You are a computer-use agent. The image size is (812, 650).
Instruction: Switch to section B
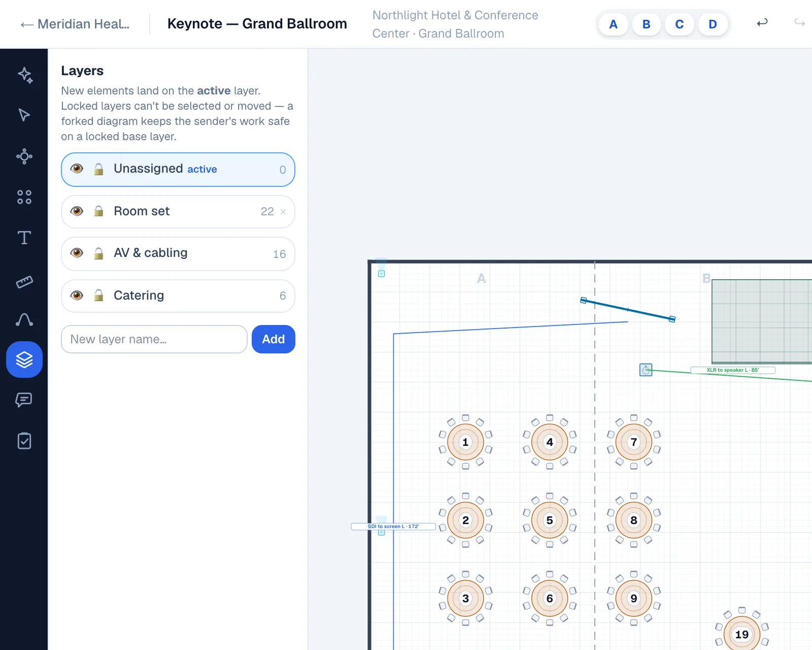pyautogui.click(x=647, y=24)
